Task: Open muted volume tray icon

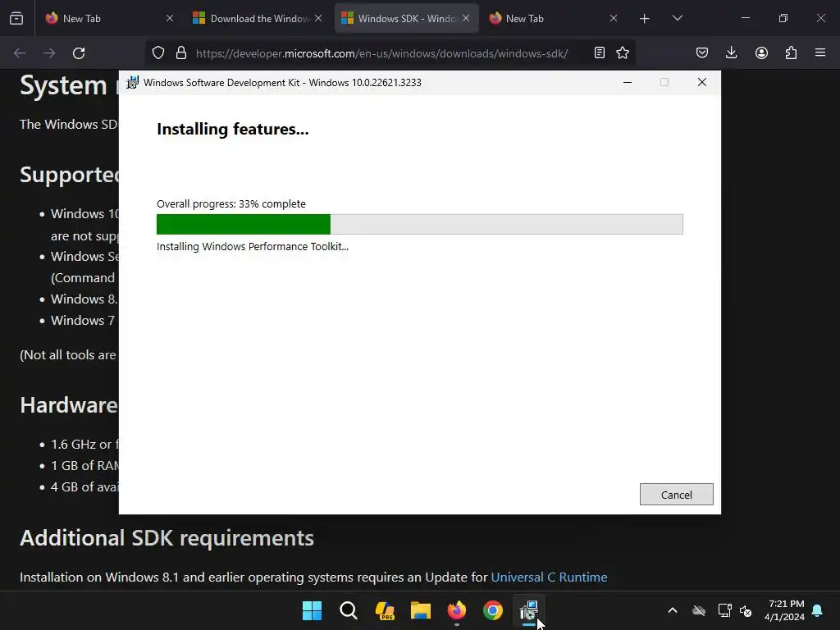Action: (746, 610)
